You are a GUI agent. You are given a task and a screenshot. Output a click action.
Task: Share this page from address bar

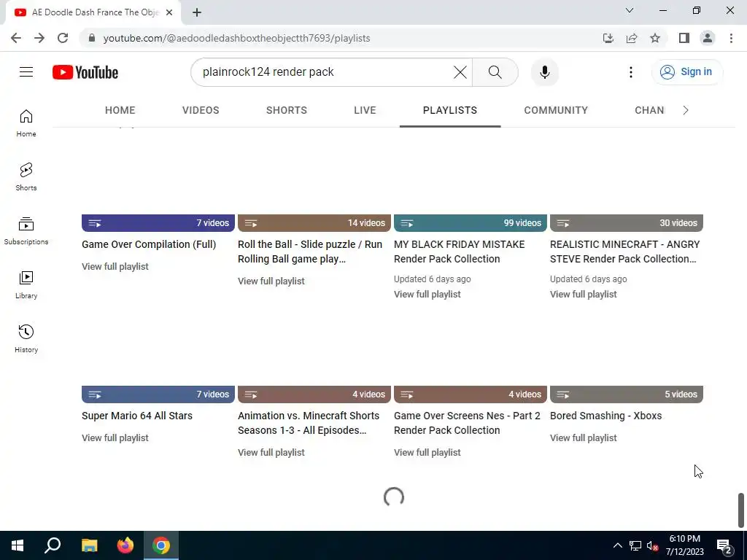point(632,38)
